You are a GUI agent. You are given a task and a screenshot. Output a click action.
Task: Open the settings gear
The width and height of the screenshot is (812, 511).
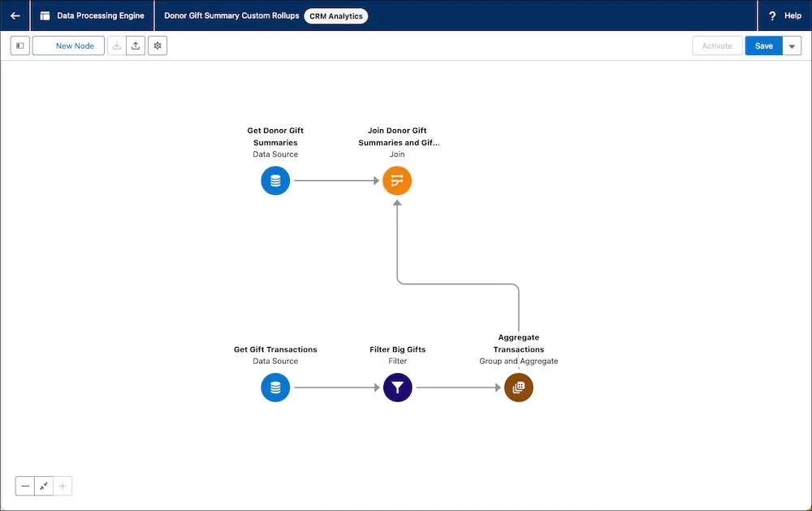point(158,45)
